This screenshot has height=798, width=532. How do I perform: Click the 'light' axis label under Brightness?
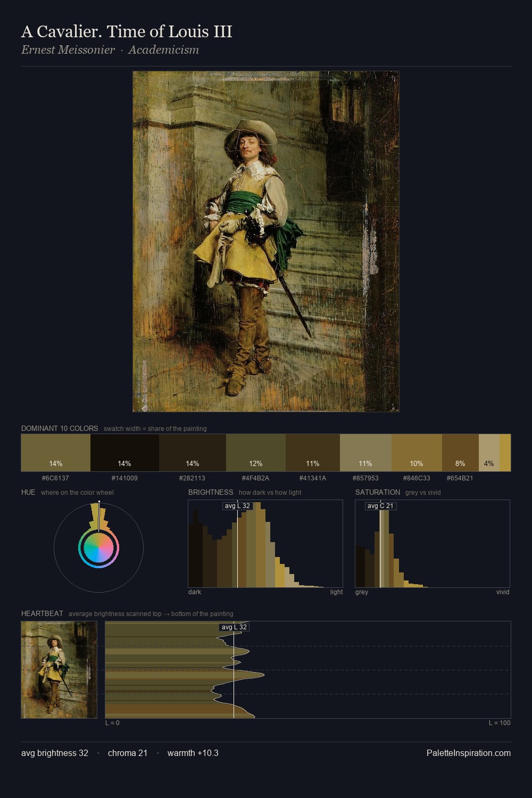coord(337,592)
